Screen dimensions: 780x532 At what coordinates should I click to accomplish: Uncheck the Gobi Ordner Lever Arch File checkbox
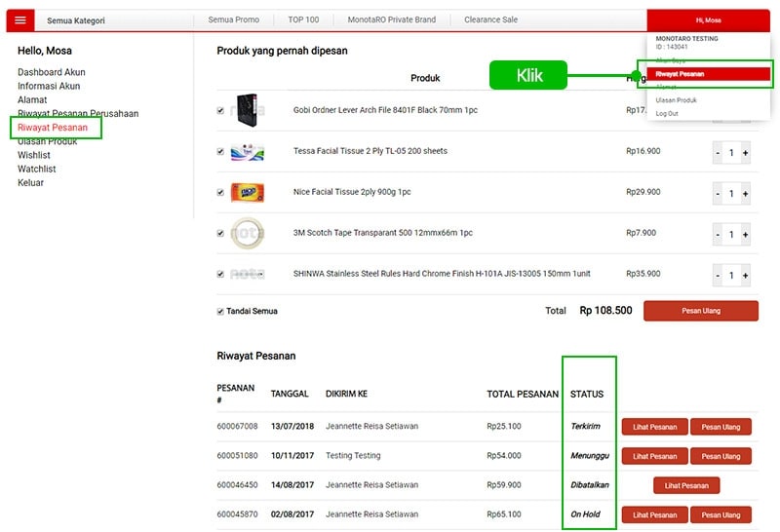[221, 110]
